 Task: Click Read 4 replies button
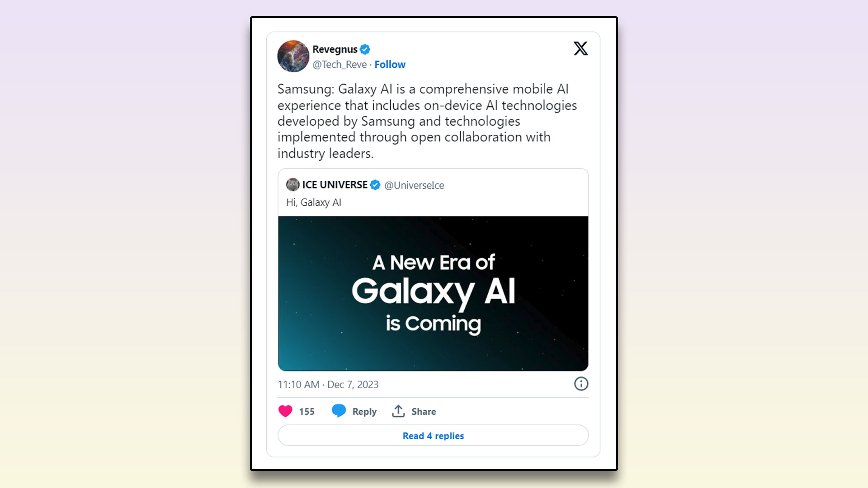pyautogui.click(x=434, y=436)
